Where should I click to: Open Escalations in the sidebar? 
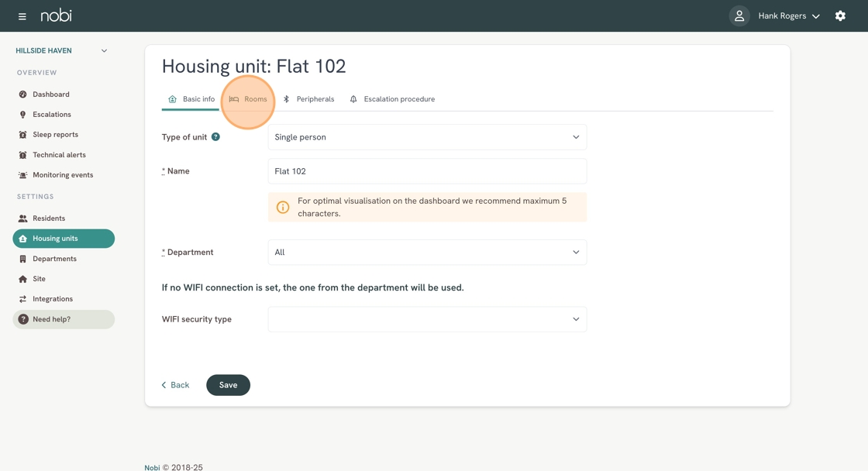[51, 115]
